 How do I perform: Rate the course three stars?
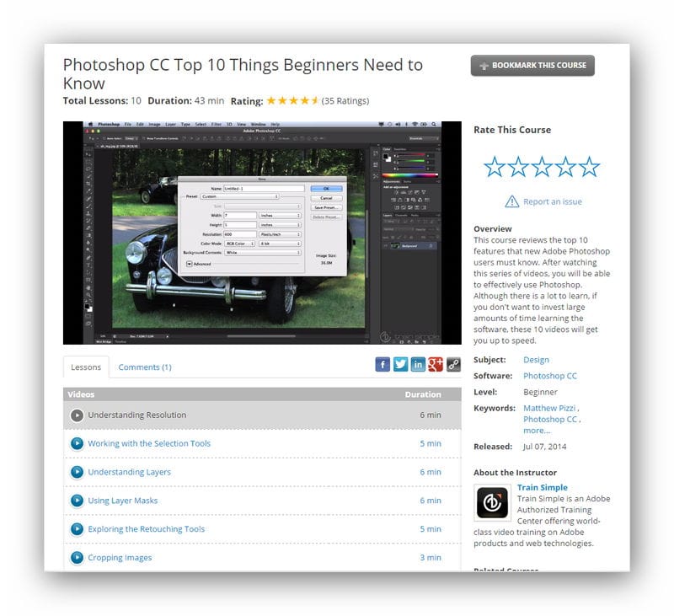tap(542, 167)
